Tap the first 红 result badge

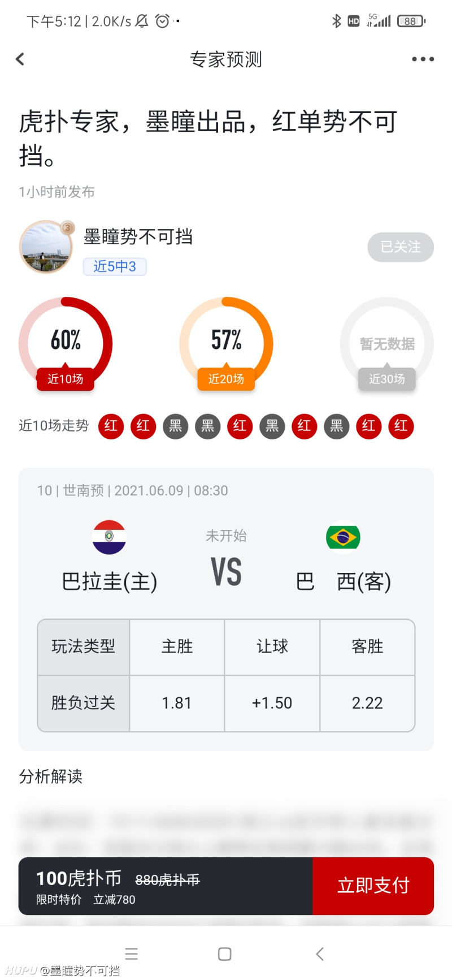click(x=111, y=426)
